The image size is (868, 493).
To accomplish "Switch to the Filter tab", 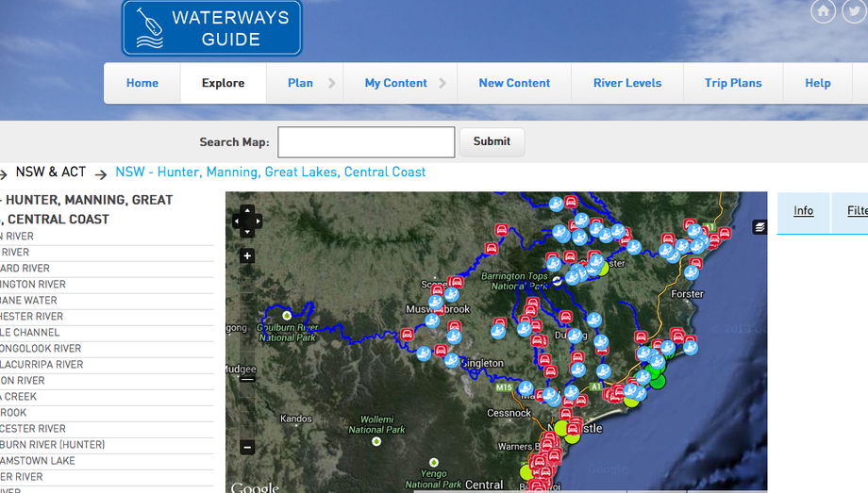I will click(x=850, y=211).
